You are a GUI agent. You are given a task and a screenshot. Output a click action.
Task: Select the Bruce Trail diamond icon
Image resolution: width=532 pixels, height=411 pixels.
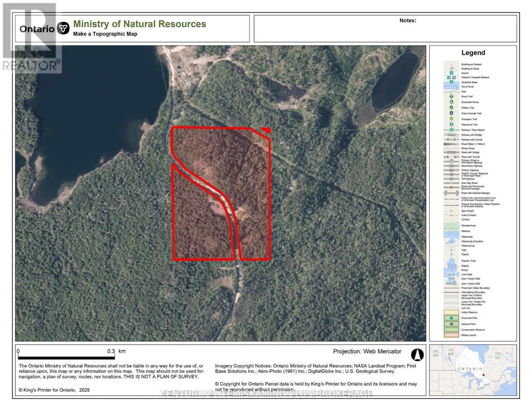click(x=451, y=97)
